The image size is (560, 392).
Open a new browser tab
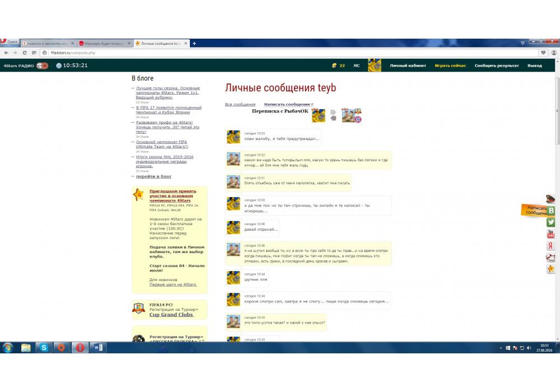click(x=194, y=43)
